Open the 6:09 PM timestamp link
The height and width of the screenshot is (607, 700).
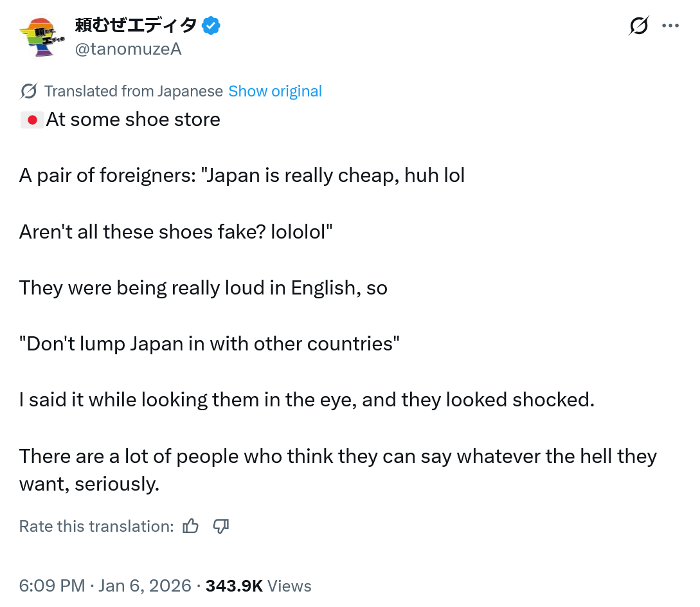pos(52,586)
